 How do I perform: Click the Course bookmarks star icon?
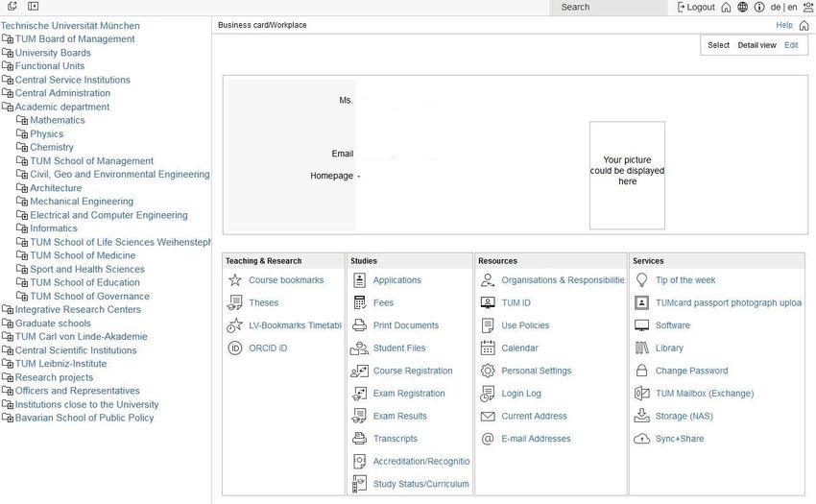coord(234,280)
